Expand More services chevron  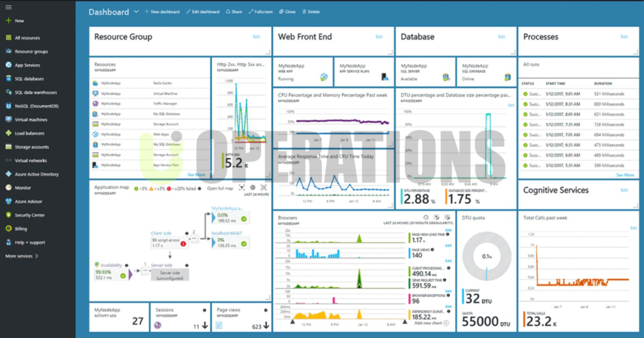tap(36, 256)
